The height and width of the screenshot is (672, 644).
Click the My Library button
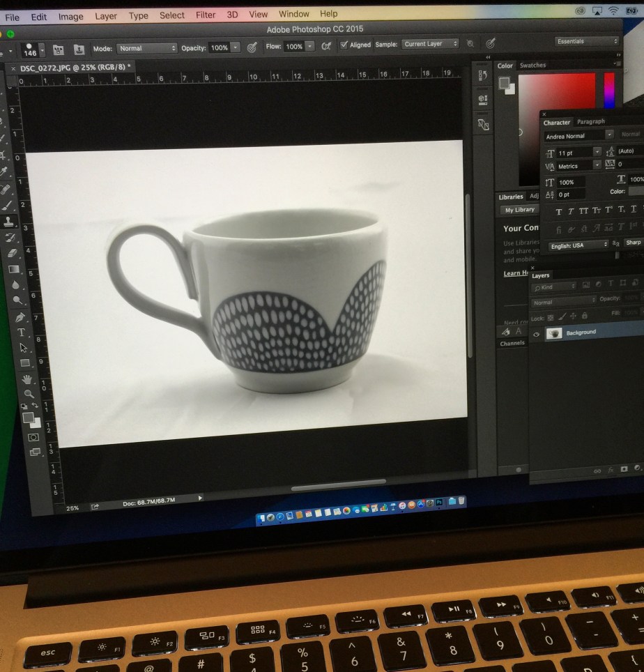pyautogui.click(x=520, y=210)
